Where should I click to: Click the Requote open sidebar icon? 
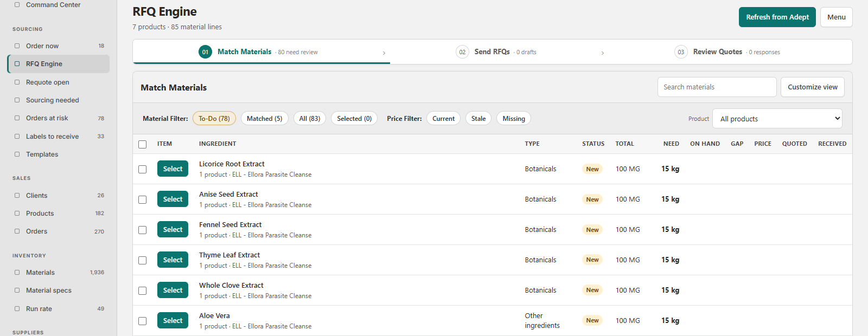17,82
